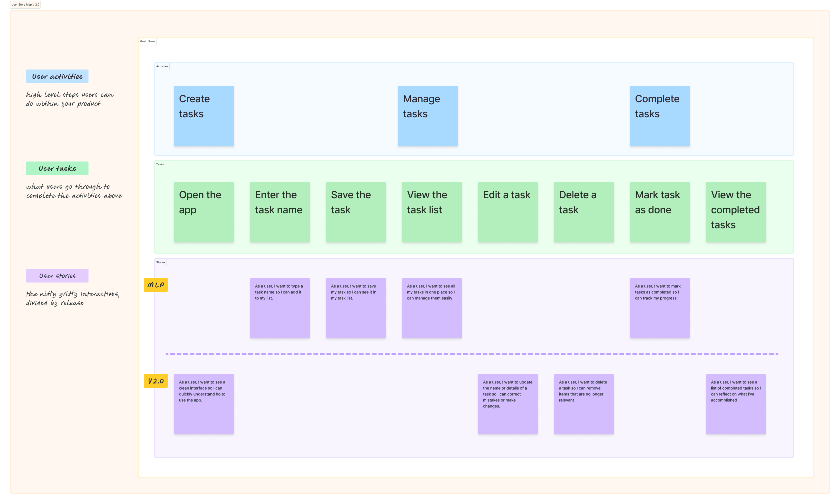Click the story 'mark tasks as completed' sticky
Viewport: 840px width, 504px height.
pyautogui.click(x=660, y=308)
